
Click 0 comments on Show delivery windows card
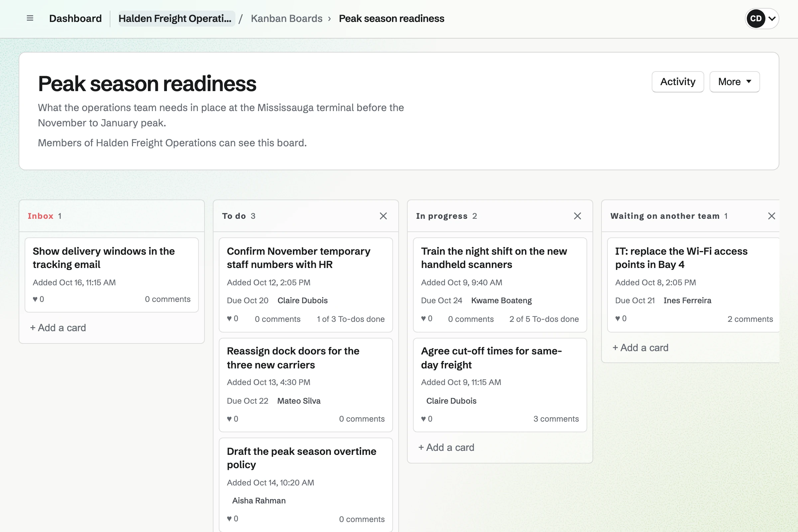168,299
